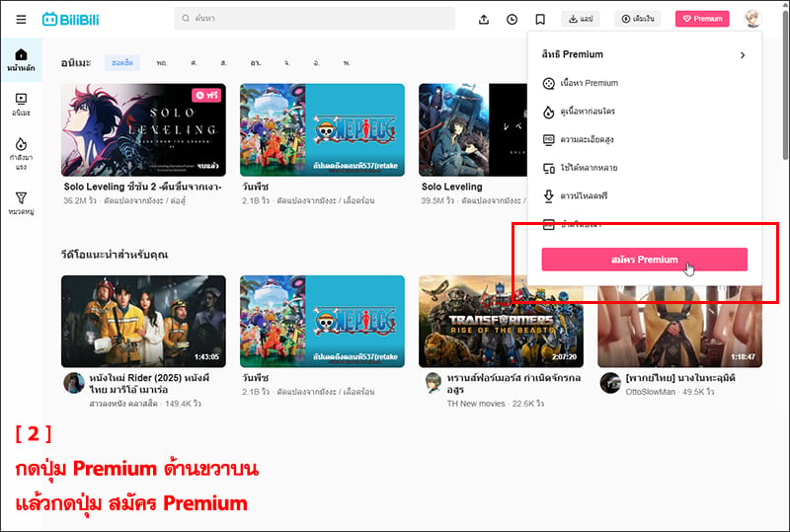Open หมวดหมู่ categories in sidebar

point(21,203)
